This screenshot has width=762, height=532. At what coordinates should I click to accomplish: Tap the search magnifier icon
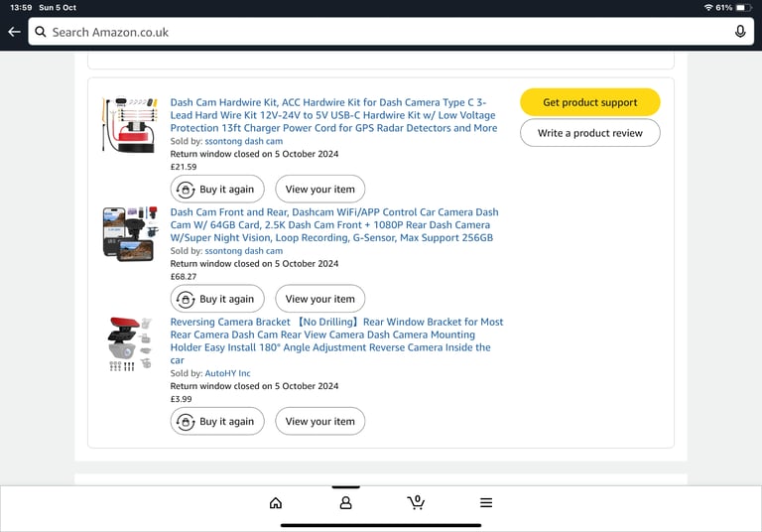[x=41, y=32]
